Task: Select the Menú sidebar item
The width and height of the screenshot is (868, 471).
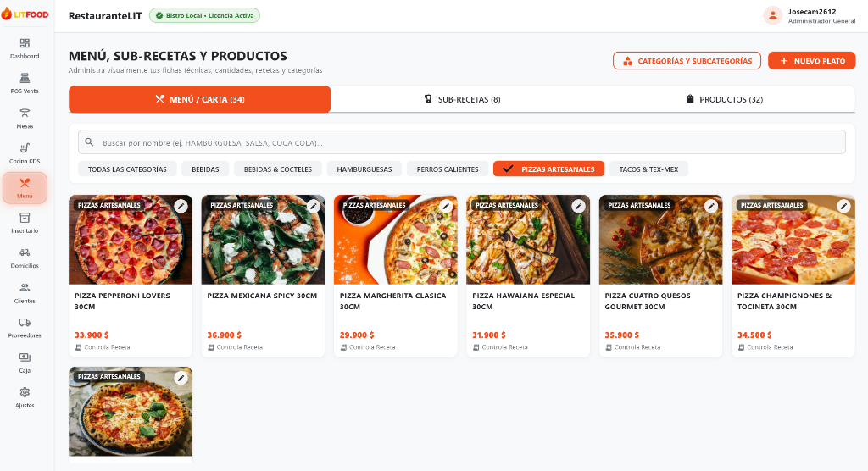Action: tap(25, 188)
